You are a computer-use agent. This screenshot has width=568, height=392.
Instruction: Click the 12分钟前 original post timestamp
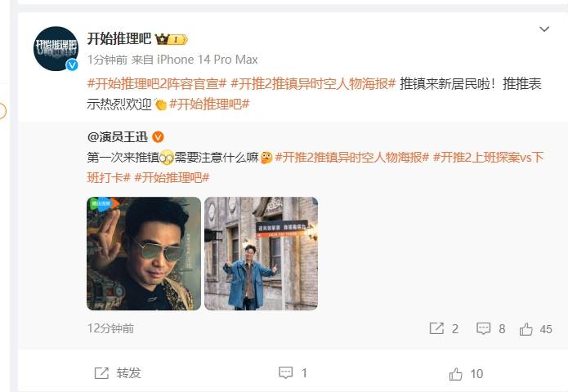[x=110, y=328]
